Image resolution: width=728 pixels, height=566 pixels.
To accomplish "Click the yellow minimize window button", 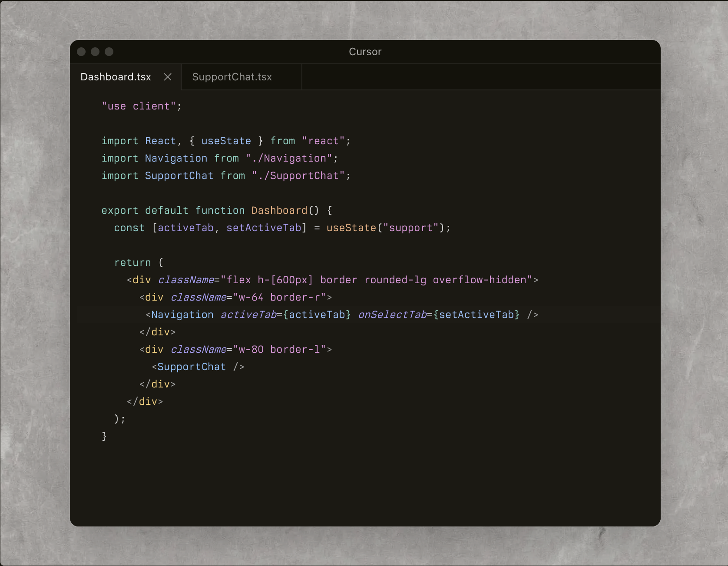I will click(x=95, y=52).
